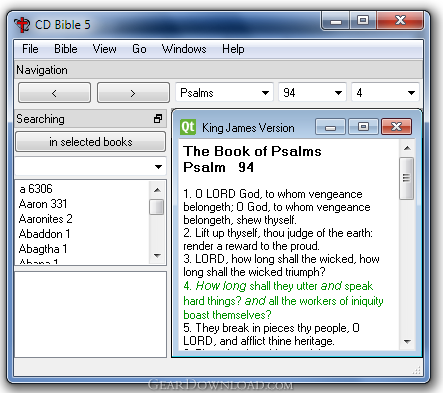Screen dimensions: 443x393
Task: Select word 'Aaronites 2' in list
Action: [45, 219]
